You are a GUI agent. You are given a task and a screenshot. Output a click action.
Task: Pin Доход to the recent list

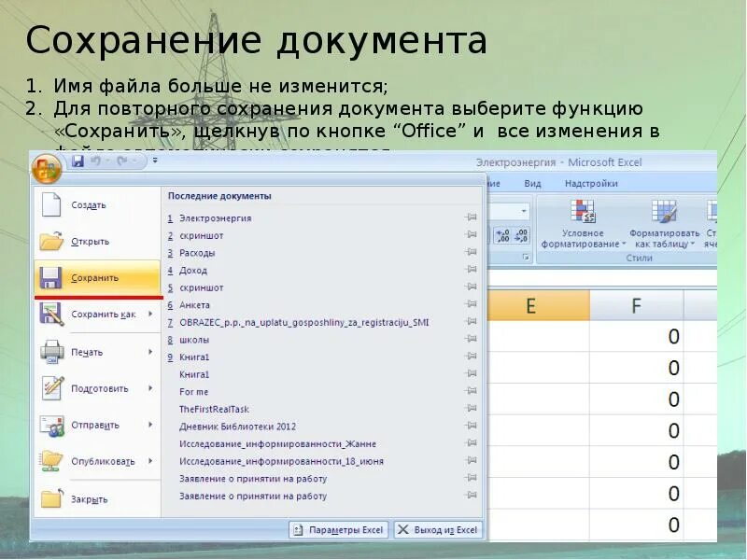click(471, 269)
